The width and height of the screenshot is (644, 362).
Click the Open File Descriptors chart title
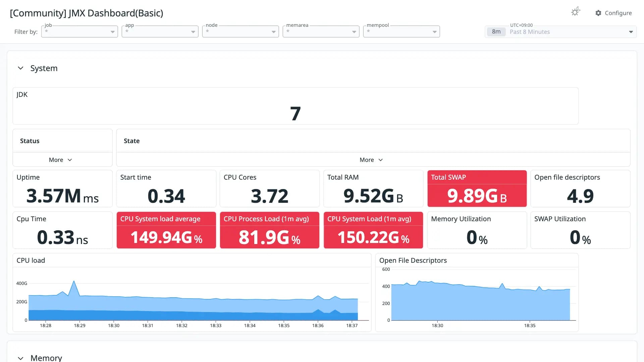[x=413, y=260]
